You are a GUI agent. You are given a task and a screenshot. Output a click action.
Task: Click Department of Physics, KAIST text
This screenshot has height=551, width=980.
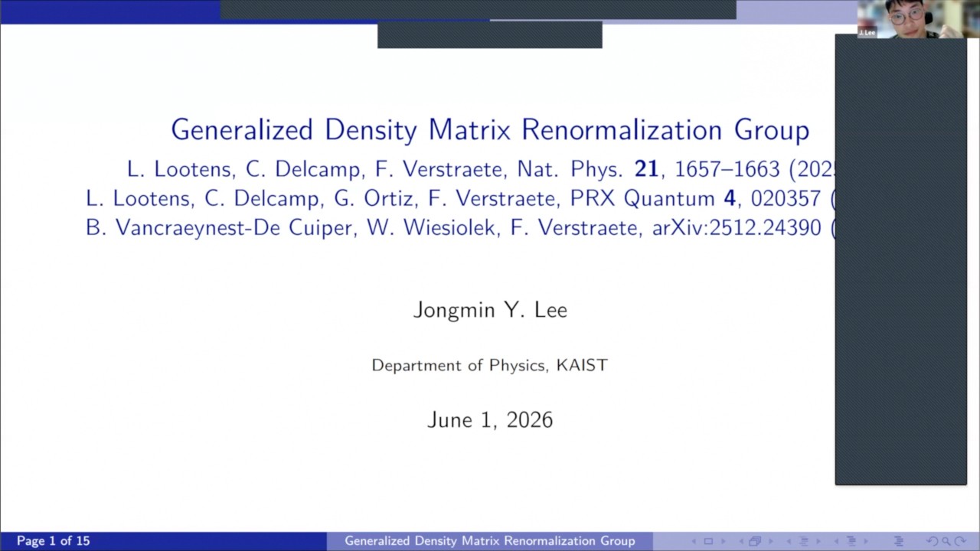[x=490, y=365]
